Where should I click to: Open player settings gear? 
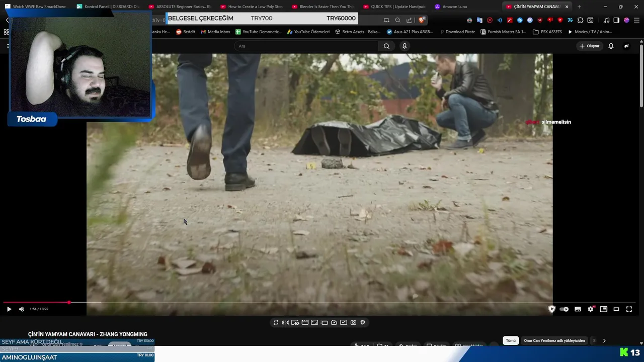[591, 309]
